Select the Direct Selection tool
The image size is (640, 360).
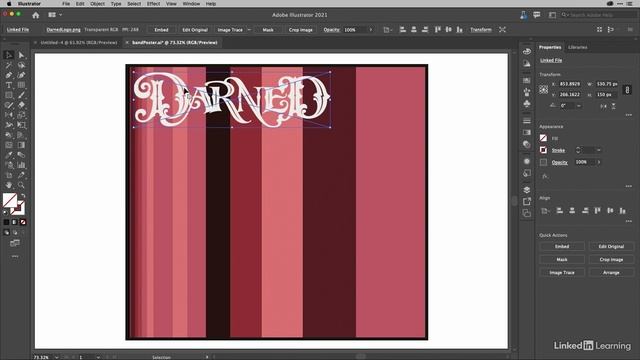tap(21, 55)
